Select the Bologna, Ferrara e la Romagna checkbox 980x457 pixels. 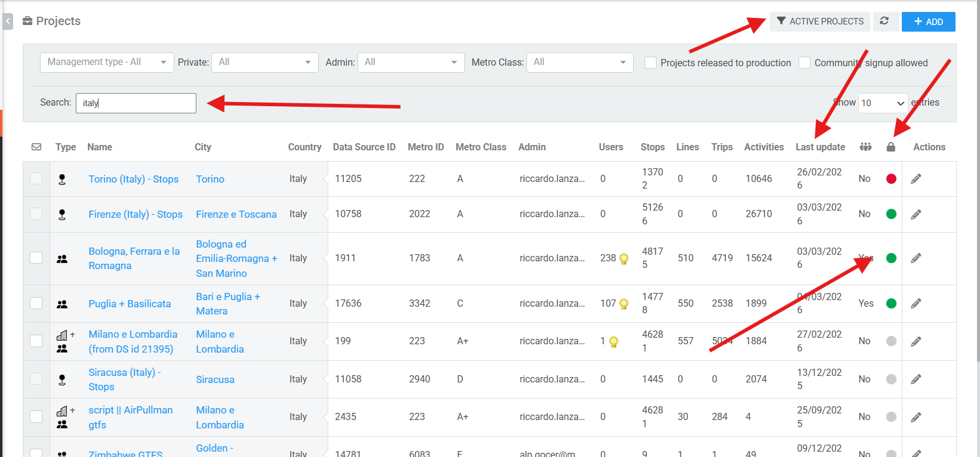(x=36, y=258)
